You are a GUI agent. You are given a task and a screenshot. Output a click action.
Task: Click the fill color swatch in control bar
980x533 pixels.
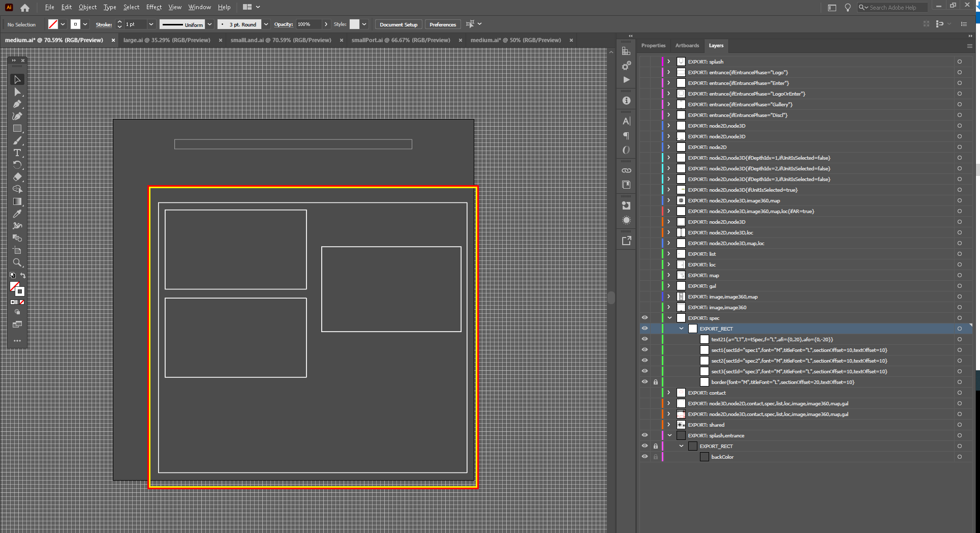[53, 24]
